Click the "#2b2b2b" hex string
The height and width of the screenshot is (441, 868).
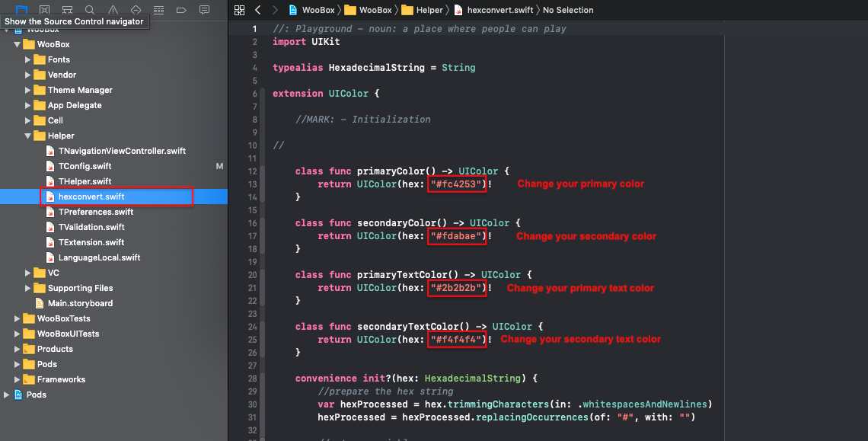click(458, 288)
